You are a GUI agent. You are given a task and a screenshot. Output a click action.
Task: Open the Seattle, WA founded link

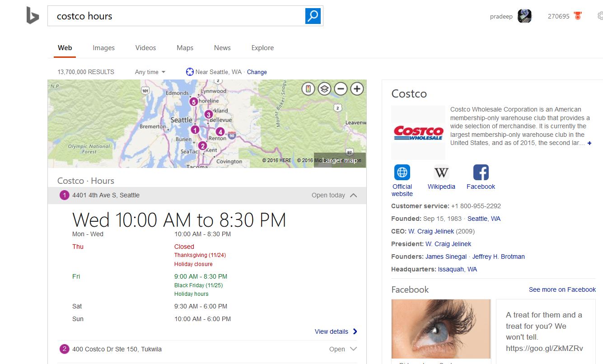click(484, 219)
